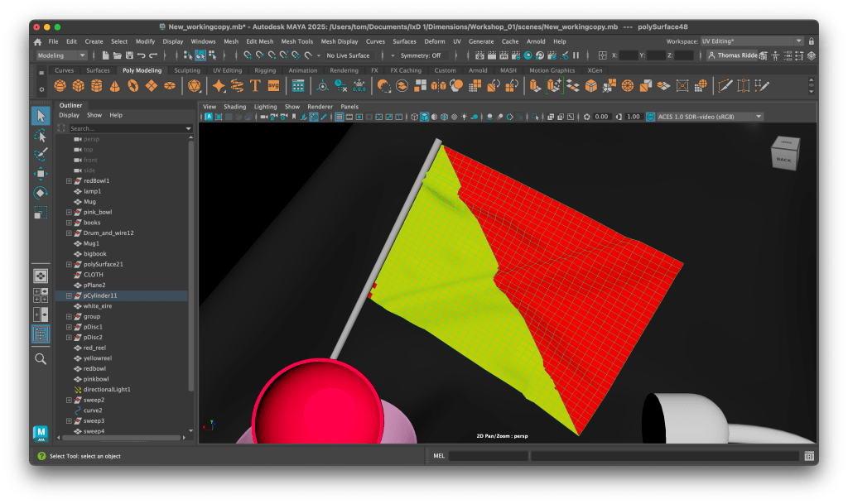848x504 pixels.
Task: Click the Lasso select tool
Action: pyautogui.click(x=41, y=135)
